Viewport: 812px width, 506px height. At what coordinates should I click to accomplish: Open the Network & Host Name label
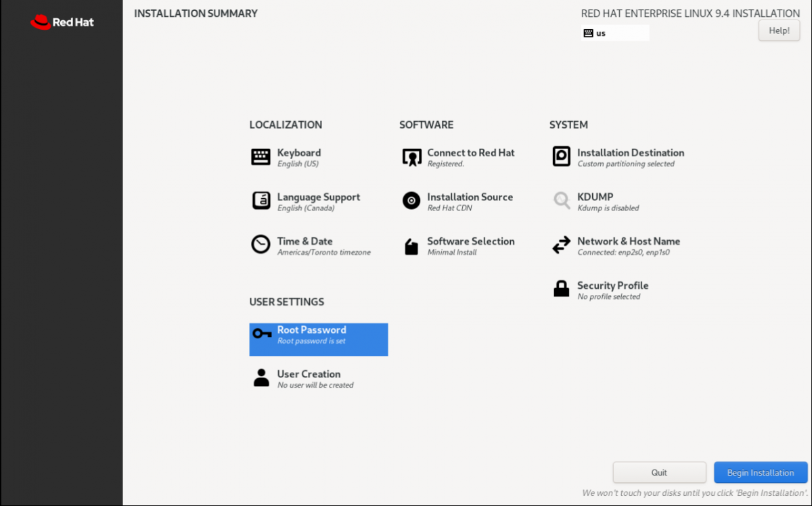tap(628, 241)
